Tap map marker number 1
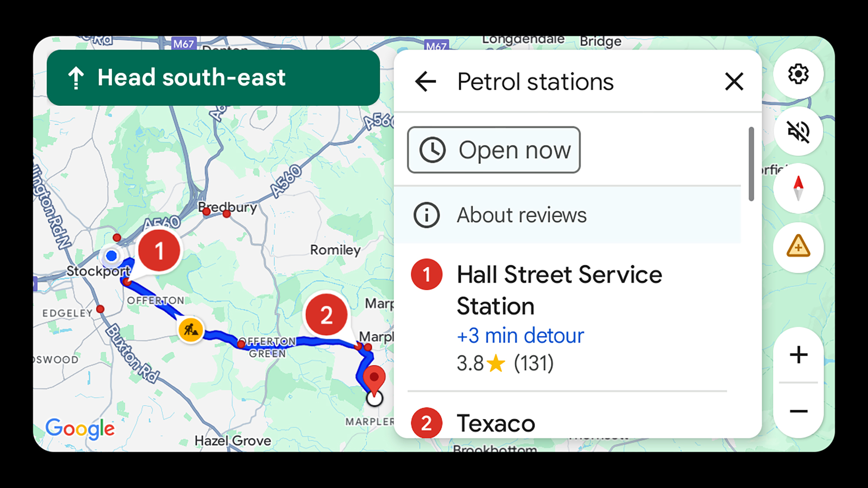The height and width of the screenshot is (488, 868). pos(159,251)
